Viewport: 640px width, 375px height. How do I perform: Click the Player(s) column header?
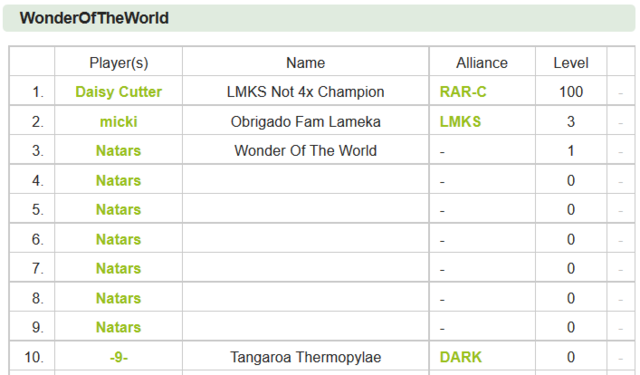pos(119,63)
